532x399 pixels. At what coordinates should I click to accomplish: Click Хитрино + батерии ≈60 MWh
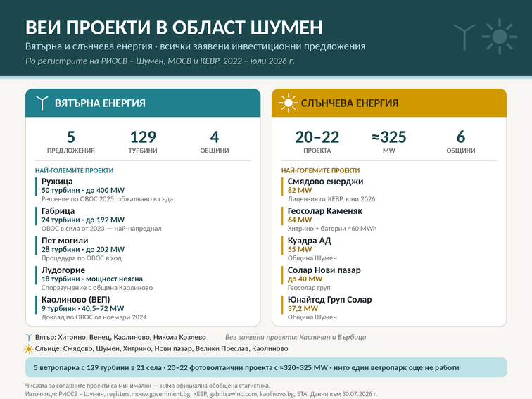[332, 229]
